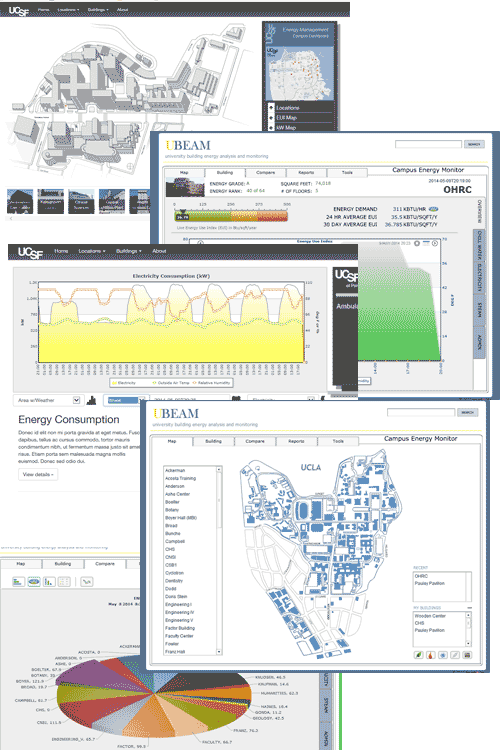Click the first building thumbnail under the 3D campus map
This screenshot has height=750, width=500.
click(x=20, y=201)
